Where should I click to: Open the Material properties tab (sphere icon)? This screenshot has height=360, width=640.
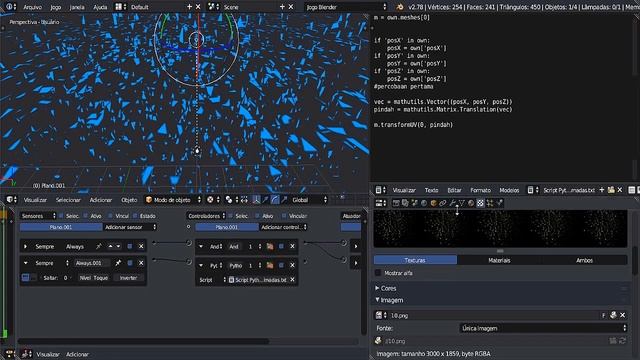click(471, 203)
